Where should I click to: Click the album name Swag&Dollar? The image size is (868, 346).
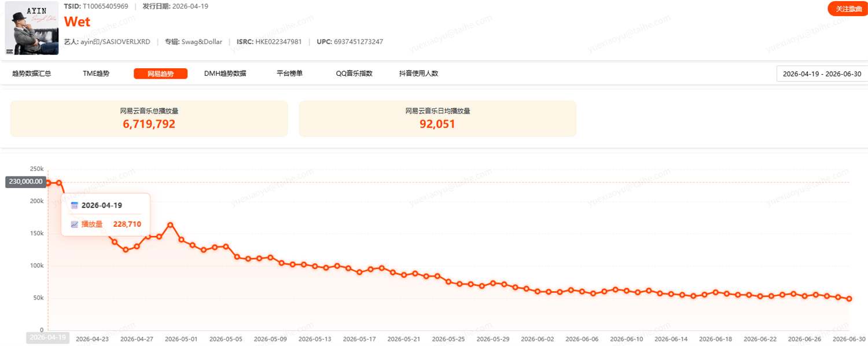(x=202, y=42)
